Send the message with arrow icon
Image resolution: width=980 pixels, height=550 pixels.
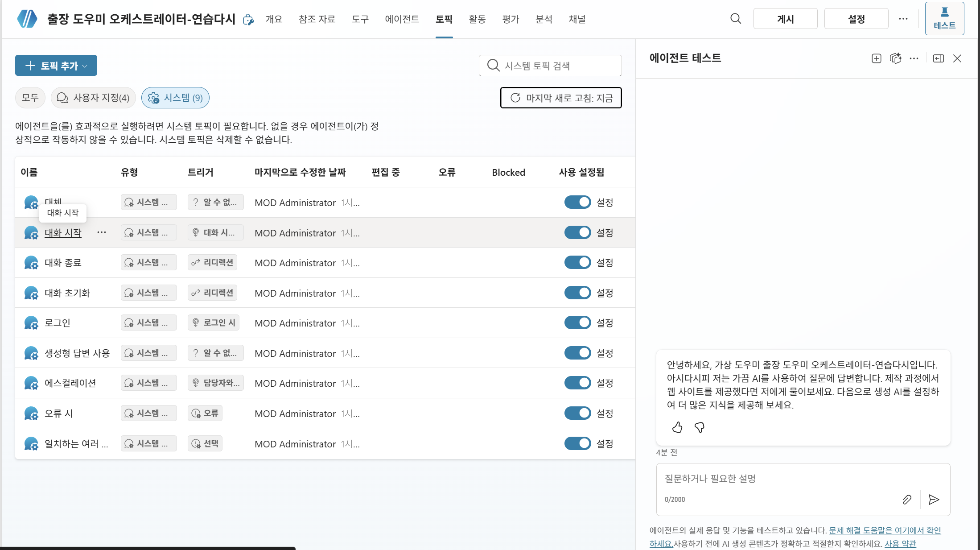pyautogui.click(x=934, y=499)
